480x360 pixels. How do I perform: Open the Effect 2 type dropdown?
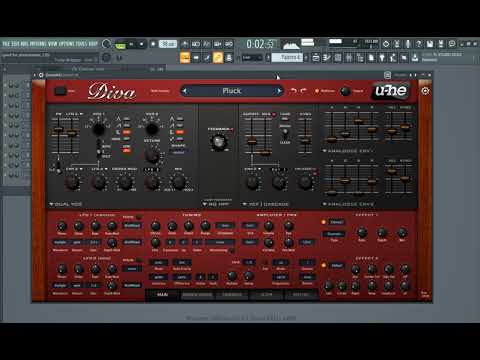(x=336, y=265)
